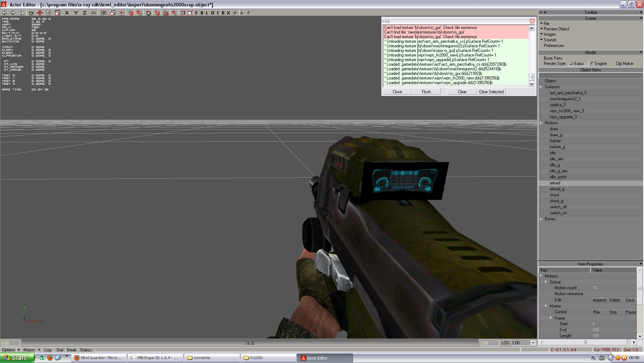Activate the red Move tool
Viewport: 644px width, 363px height.
[40, 13]
